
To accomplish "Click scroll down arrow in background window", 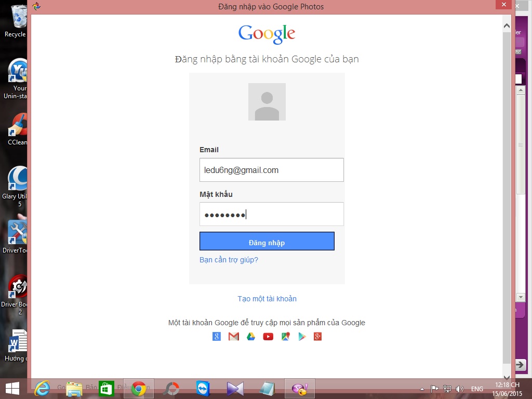I will click(x=521, y=297).
